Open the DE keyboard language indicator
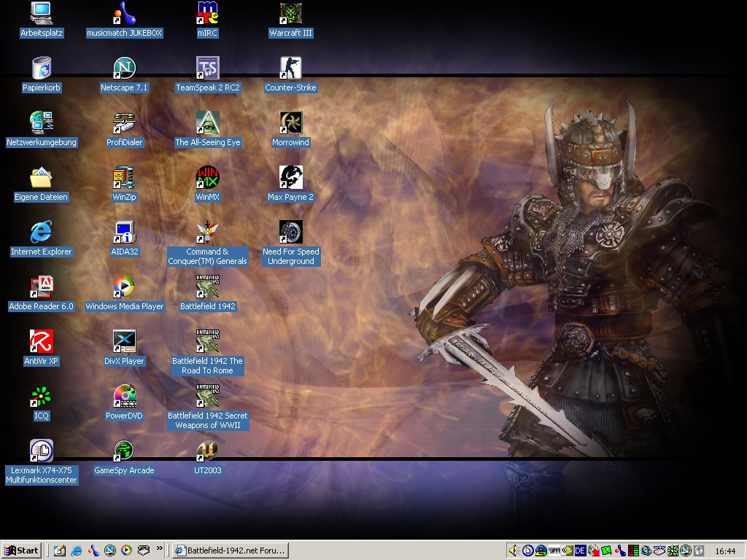 point(580,551)
